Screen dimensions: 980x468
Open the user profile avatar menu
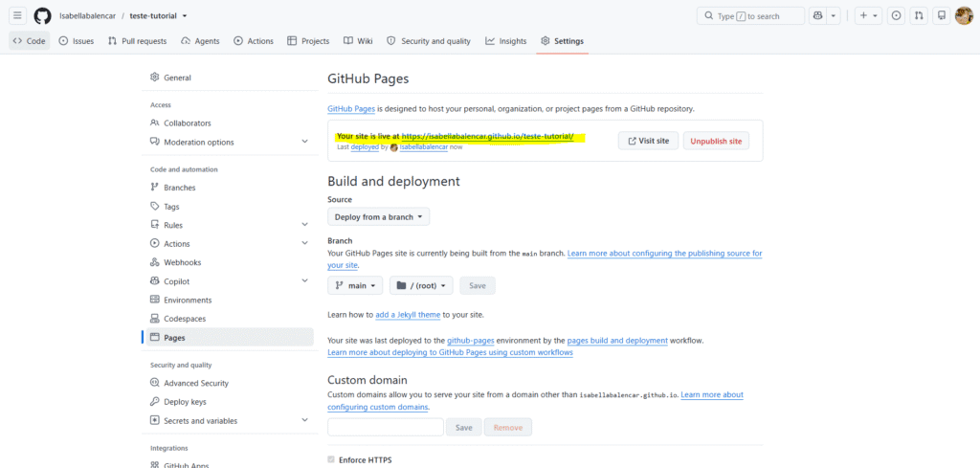pos(964,15)
